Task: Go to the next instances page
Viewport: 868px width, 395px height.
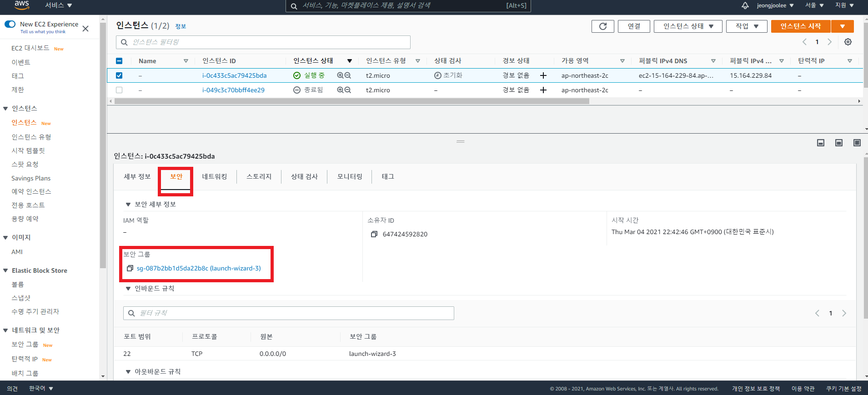Action: pos(829,42)
